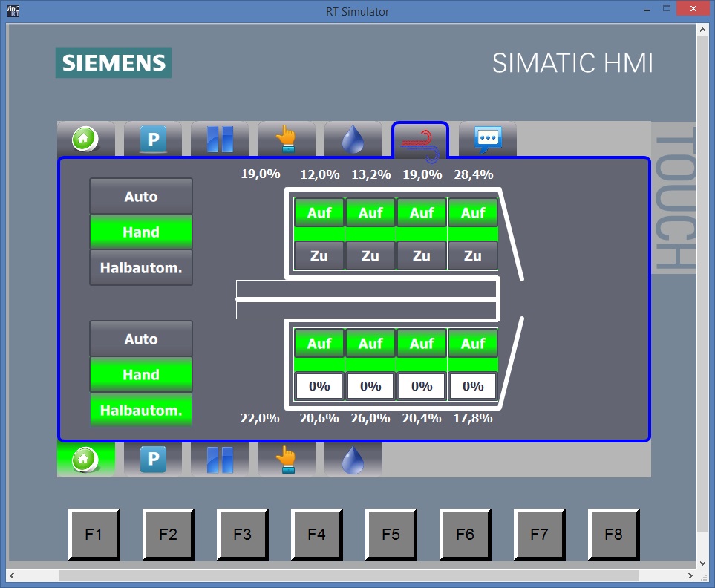Click the F1 function key
715x588 pixels.
94,535
